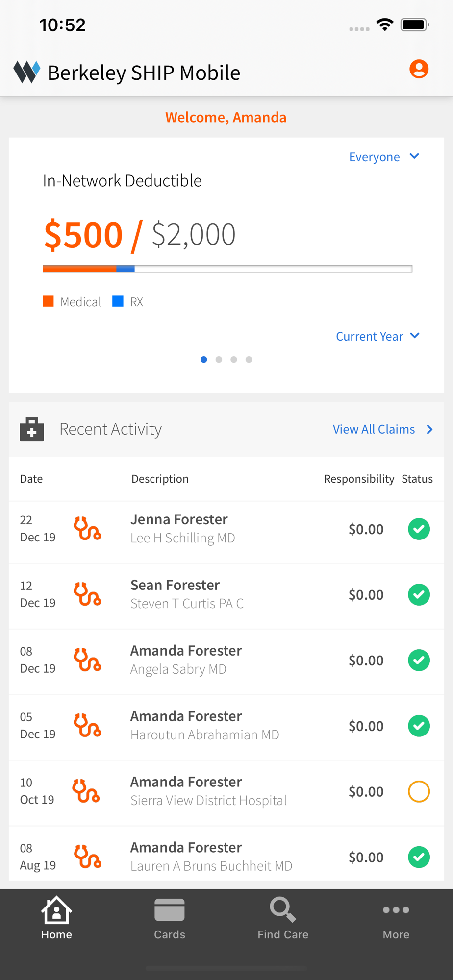
Task: Tap stethoscope icon for Sean Forester claim
Action: 87,594
